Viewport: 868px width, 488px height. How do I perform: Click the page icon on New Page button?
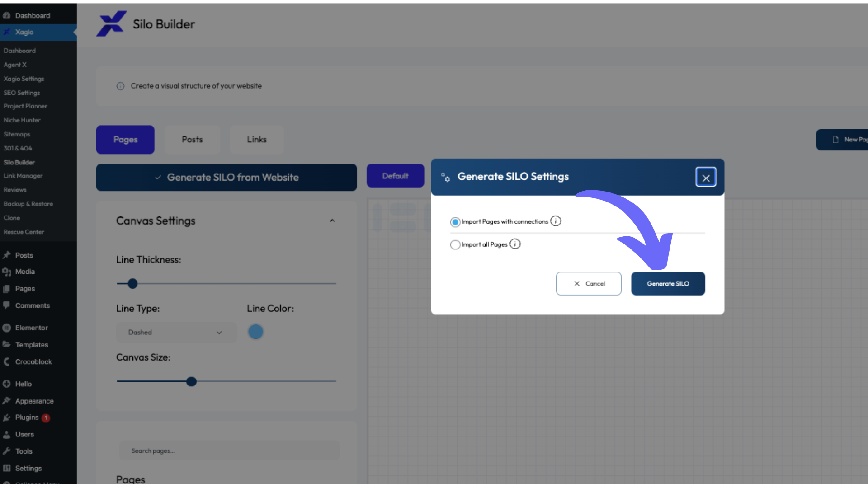pos(835,140)
